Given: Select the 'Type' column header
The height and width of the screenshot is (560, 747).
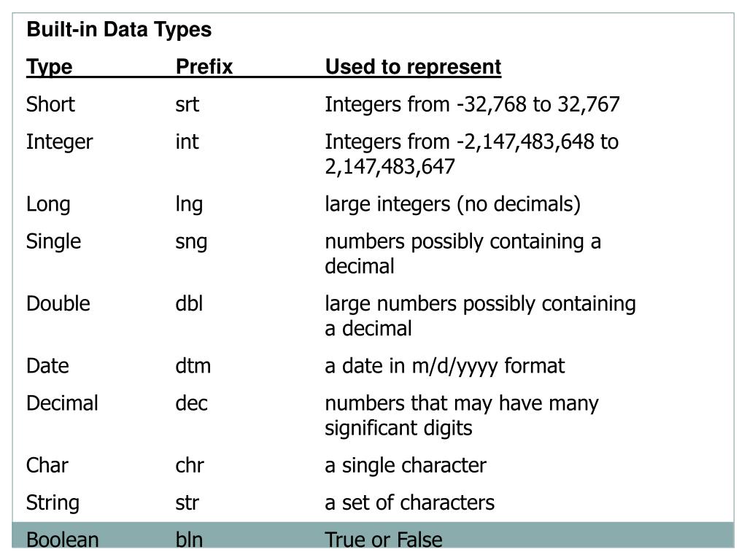Looking at the screenshot, I should [x=50, y=66].
